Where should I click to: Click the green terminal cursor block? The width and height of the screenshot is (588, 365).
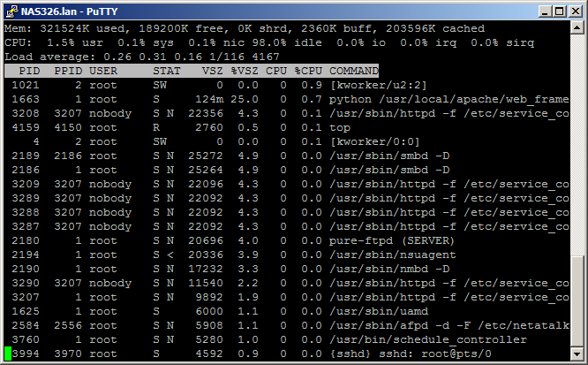[x=8, y=354]
